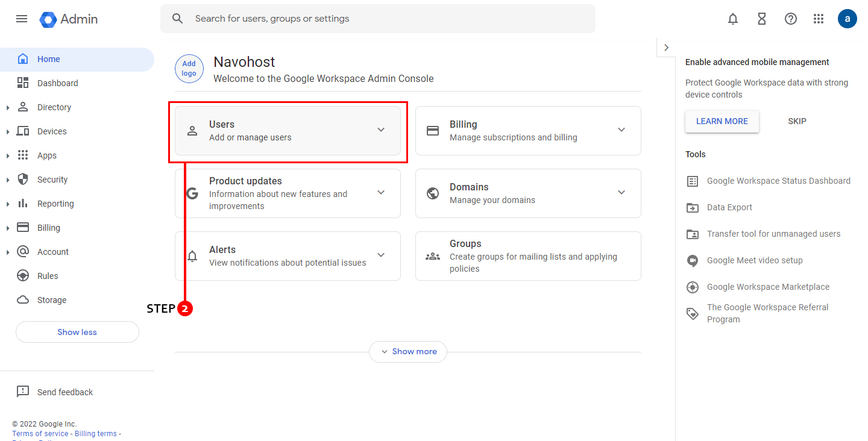This screenshot has height=441, width=868.
Task: Open the Terms of service link
Action: [x=40, y=434]
